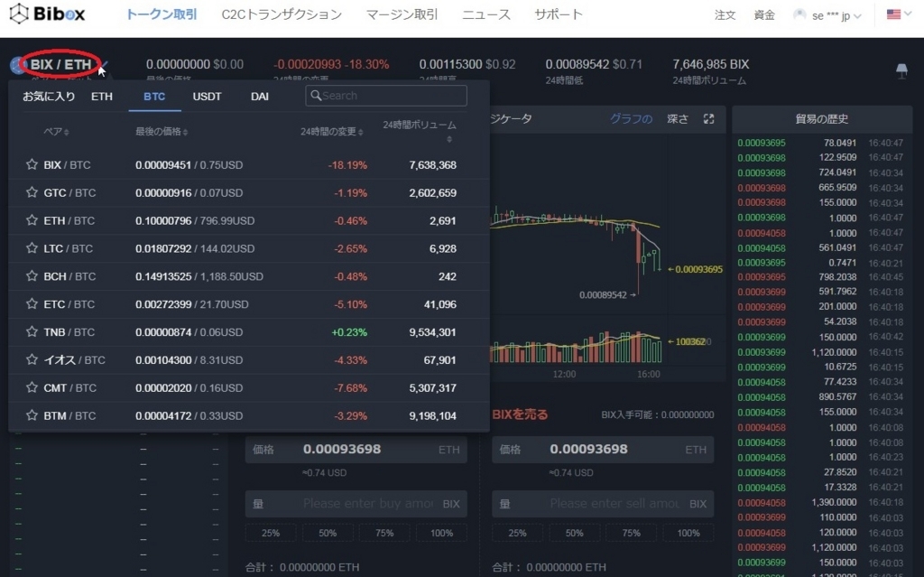Set buy amount to 25%
Image resolution: width=924 pixels, height=577 pixels.
click(271, 533)
